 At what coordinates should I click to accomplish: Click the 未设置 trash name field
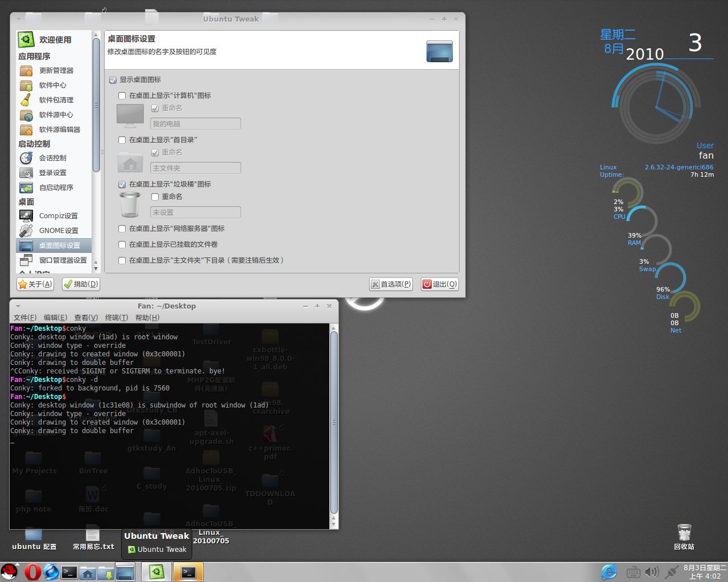tap(196, 213)
